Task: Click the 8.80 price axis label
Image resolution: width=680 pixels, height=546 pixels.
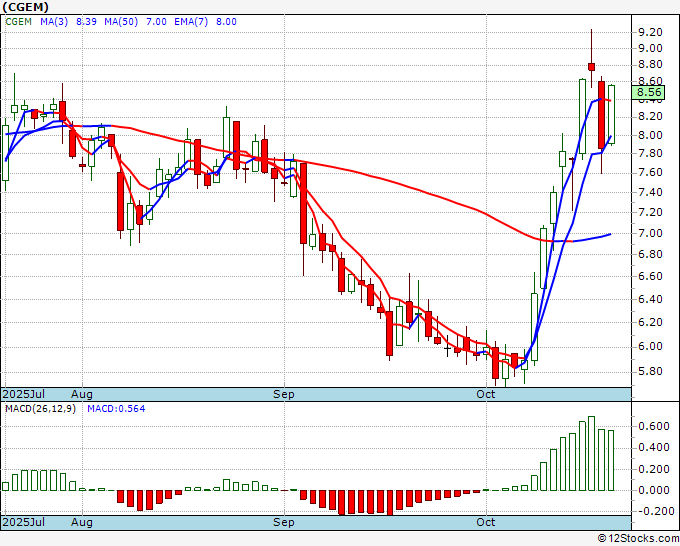Action: (x=650, y=65)
